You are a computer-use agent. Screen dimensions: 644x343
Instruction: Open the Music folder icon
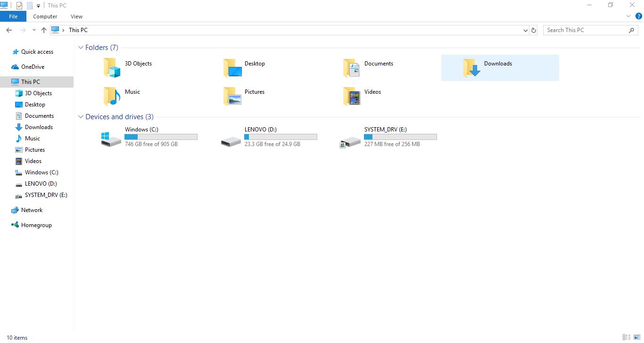[x=112, y=96]
